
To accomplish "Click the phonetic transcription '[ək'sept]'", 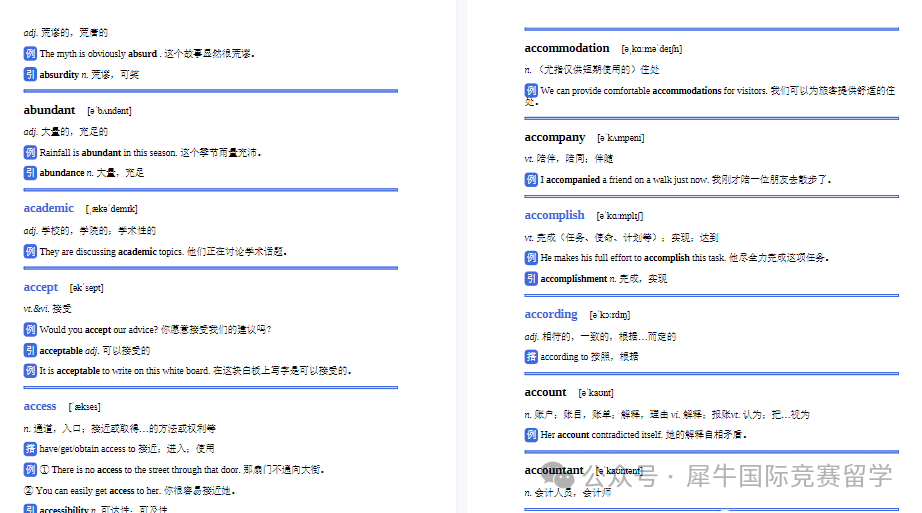I will (x=86, y=288).
